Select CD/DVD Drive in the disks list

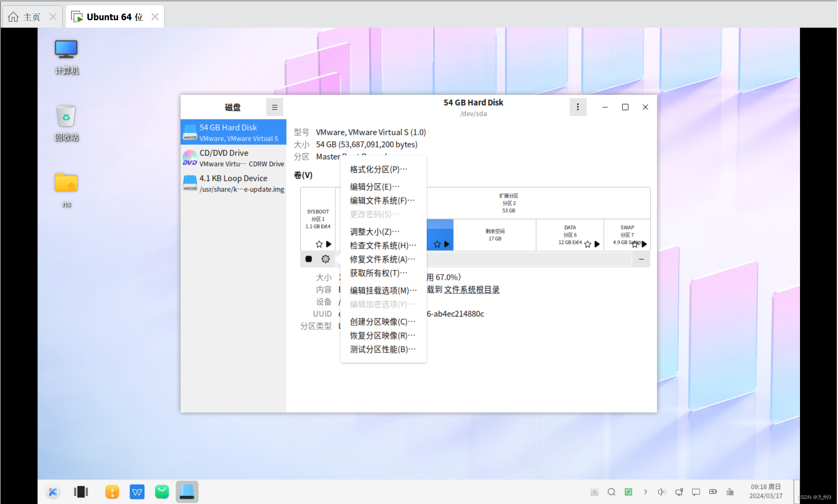(234, 158)
